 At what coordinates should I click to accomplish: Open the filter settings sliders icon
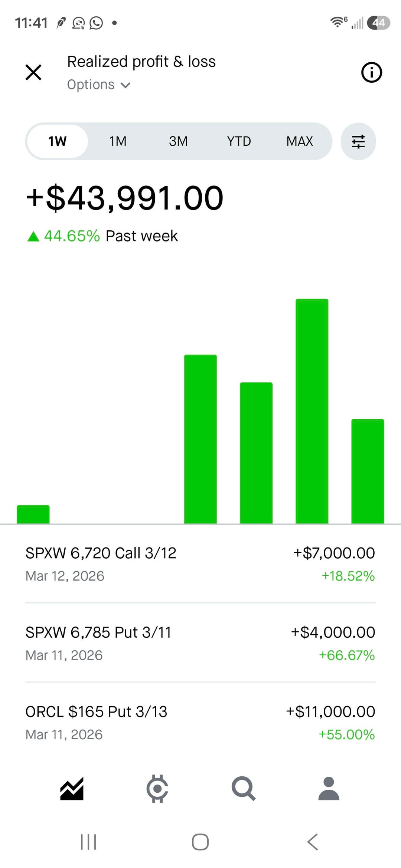tap(358, 141)
